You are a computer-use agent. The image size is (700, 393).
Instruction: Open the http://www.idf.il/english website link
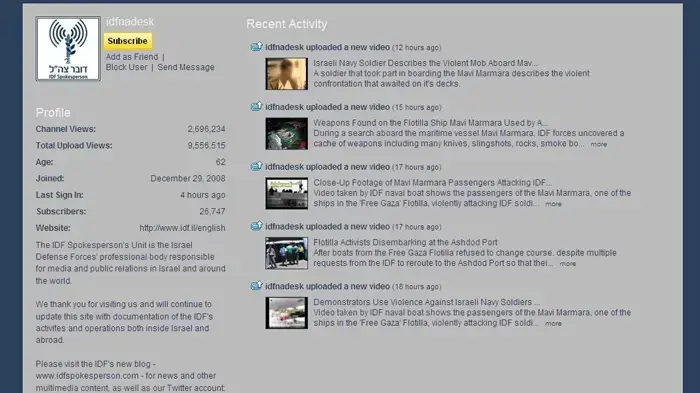[x=182, y=228]
